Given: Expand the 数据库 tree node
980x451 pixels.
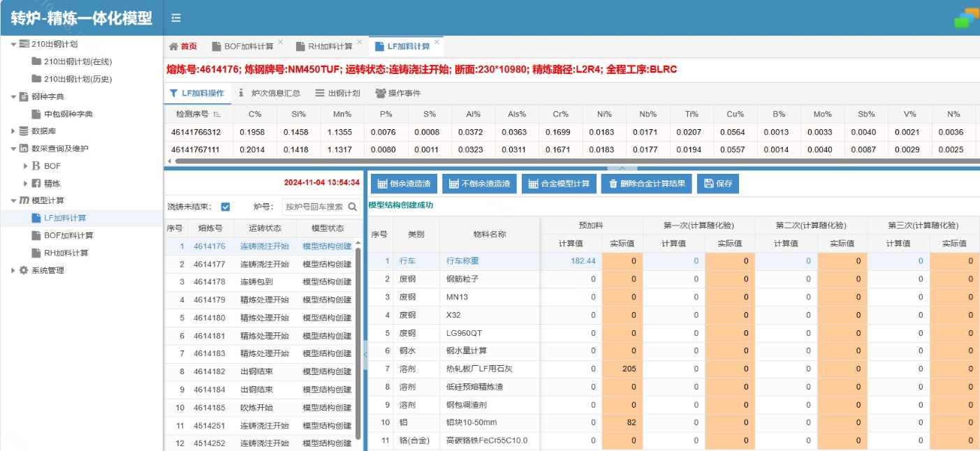Looking at the screenshot, I should click(x=13, y=131).
